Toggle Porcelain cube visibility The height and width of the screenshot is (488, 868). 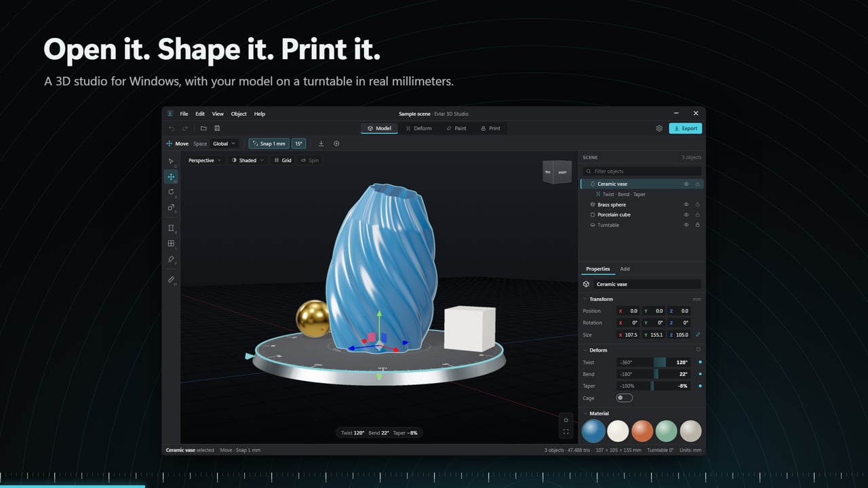(686, 215)
